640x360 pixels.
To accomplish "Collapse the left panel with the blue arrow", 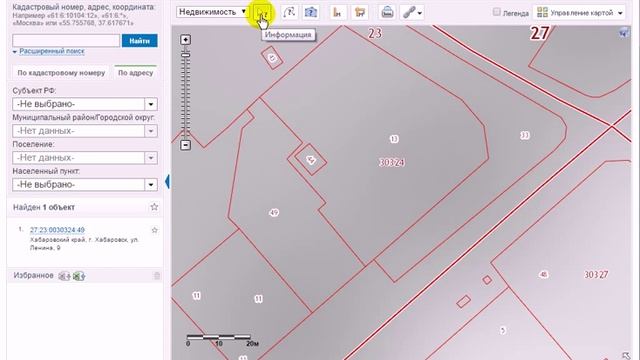I will coord(167,181).
